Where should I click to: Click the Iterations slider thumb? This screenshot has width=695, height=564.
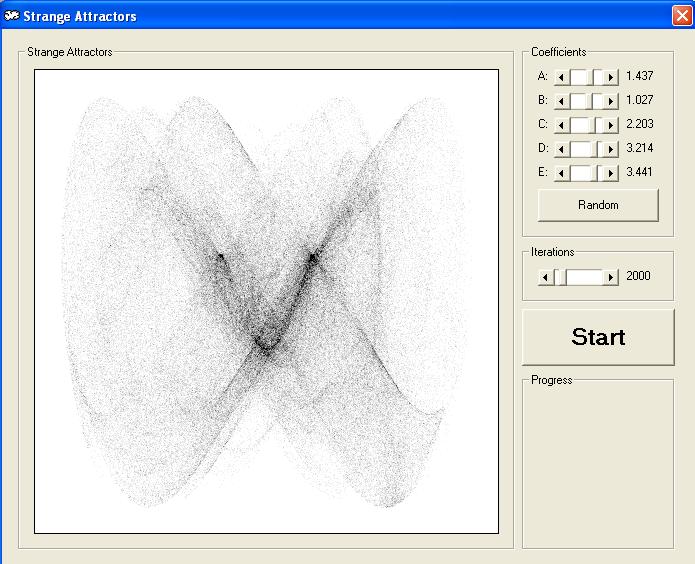click(561, 277)
